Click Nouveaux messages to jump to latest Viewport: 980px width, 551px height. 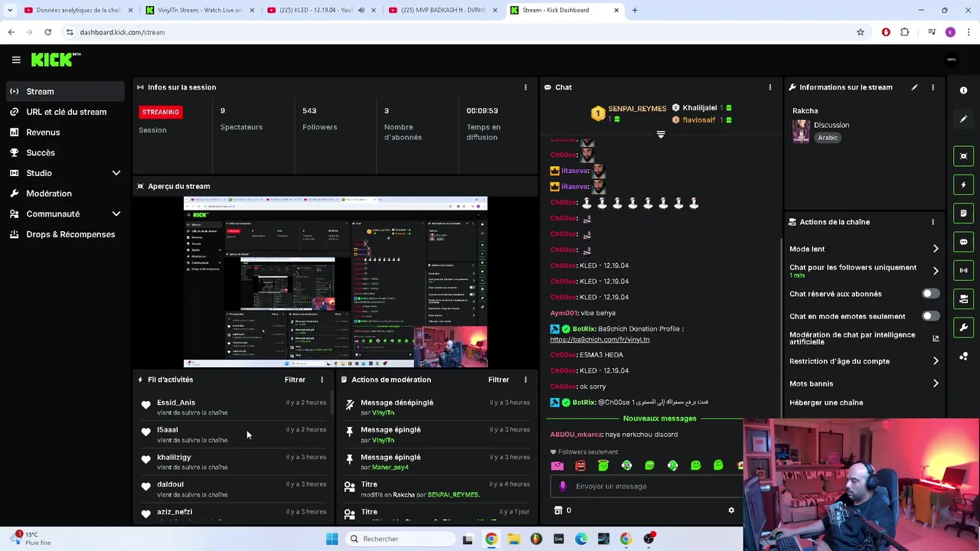point(659,419)
